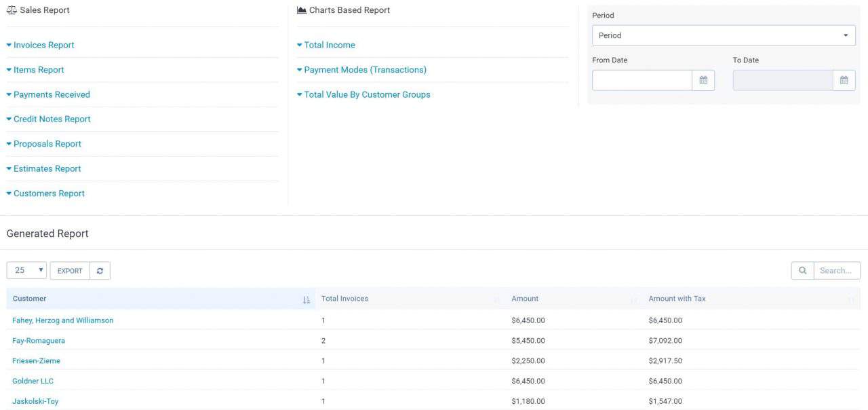Open the From Date calendar icon
The height and width of the screenshot is (410, 868).
click(x=703, y=80)
